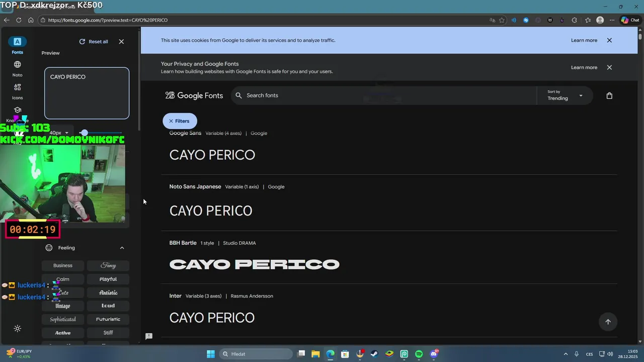Open the Noto Sans Japanese font
Viewport: 644px width, 362px height.
(389, 203)
